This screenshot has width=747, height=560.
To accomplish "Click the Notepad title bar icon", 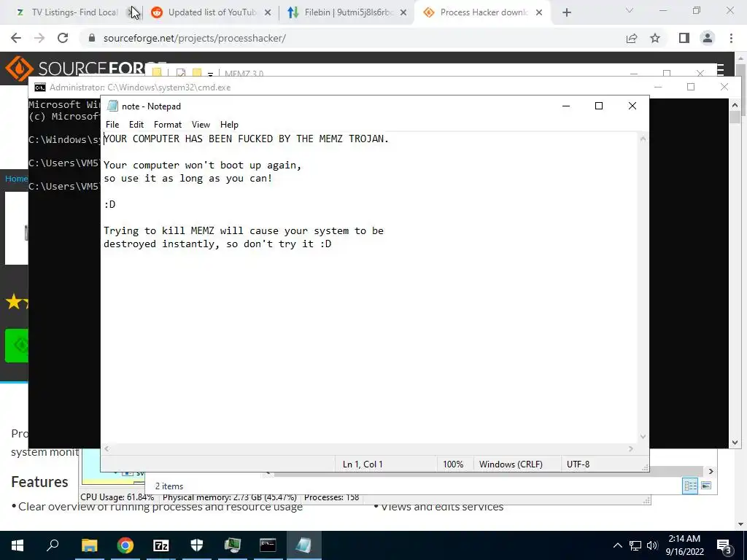I will coord(112,106).
